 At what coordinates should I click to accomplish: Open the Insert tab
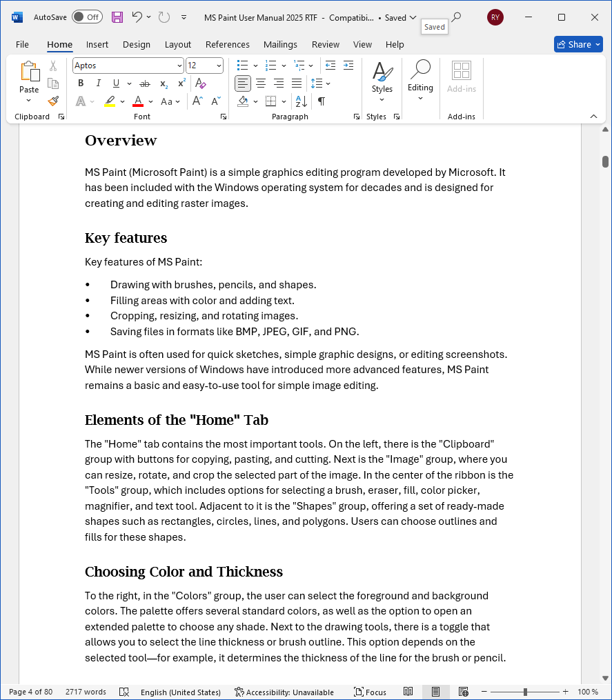click(x=97, y=44)
